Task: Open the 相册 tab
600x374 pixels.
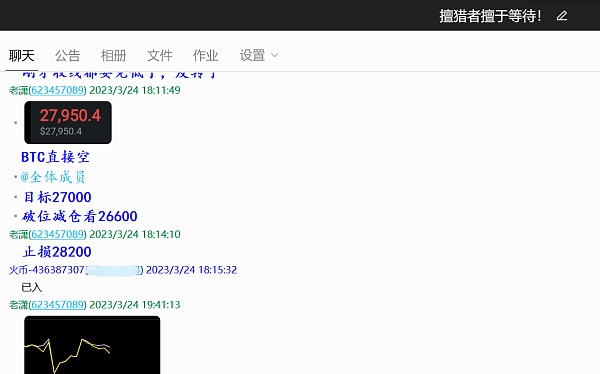Action: click(113, 56)
